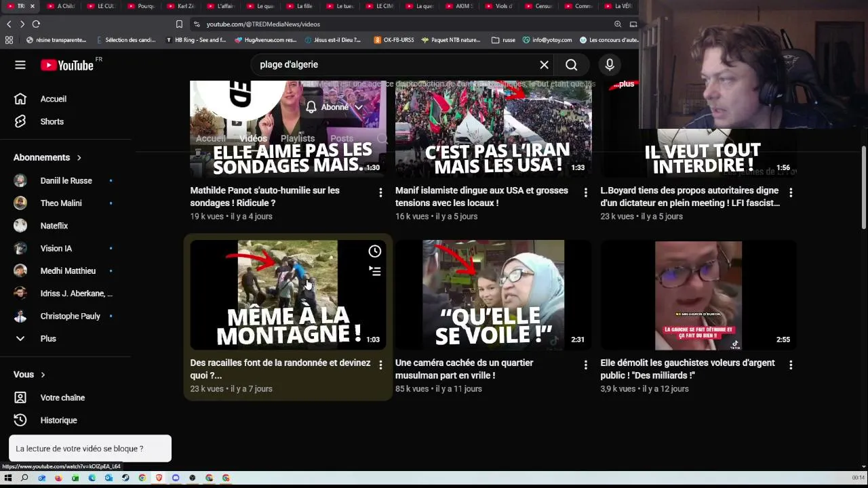Open more options for Manif islamiste video

coord(586,193)
